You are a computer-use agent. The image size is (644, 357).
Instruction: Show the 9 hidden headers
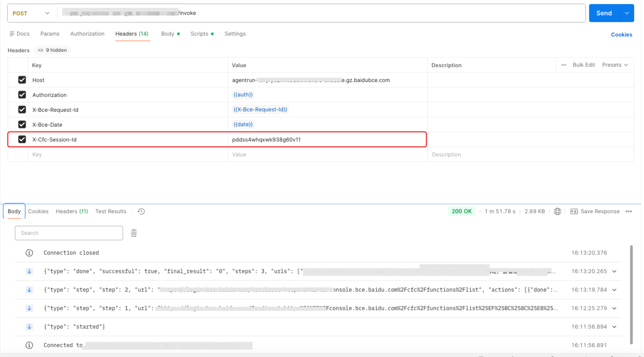(x=52, y=50)
